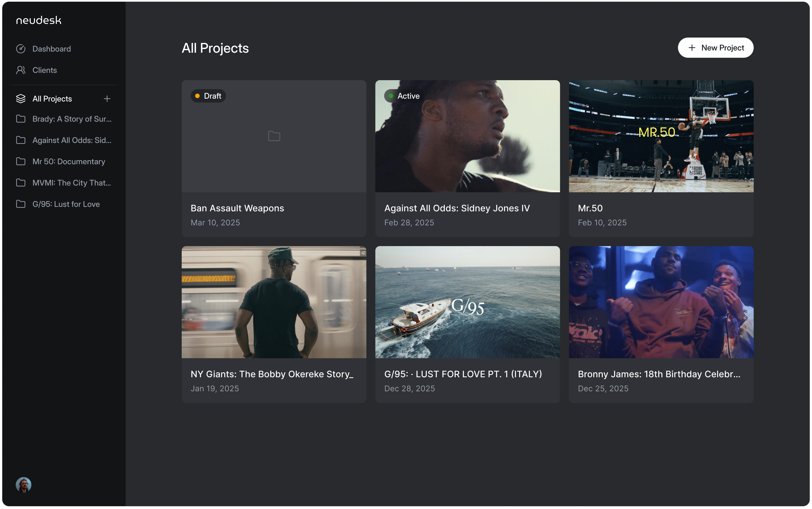Toggle the Draft status badge on Ban Assault Weapons

(x=208, y=96)
